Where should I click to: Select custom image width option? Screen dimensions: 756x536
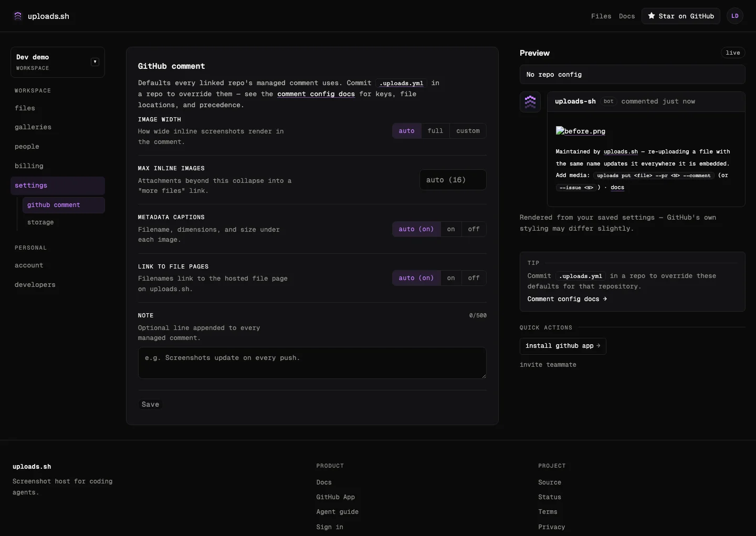pos(468,131)
